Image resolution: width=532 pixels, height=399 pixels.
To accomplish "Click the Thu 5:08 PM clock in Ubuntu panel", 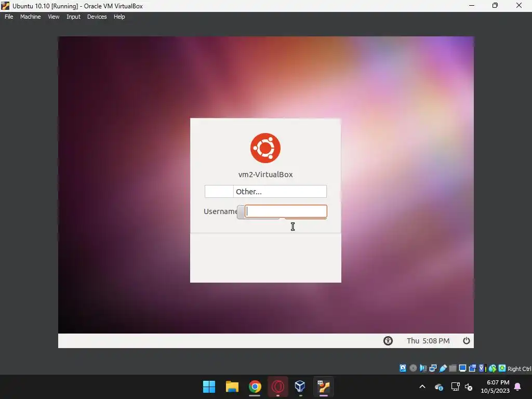I will click(x=428, y=341).
